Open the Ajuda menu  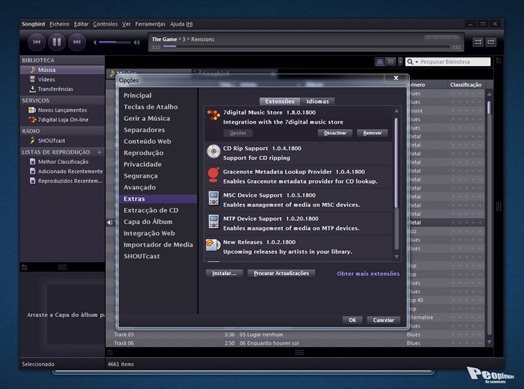pos(181,24)
